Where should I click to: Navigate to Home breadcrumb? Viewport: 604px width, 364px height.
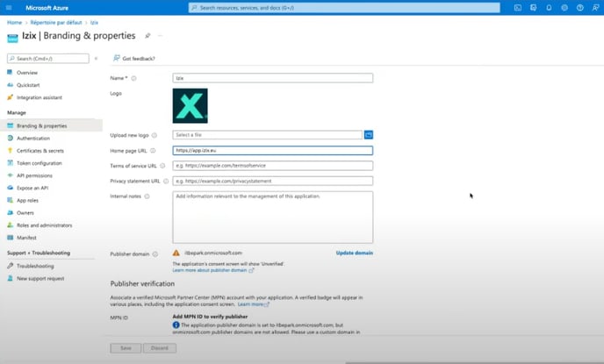click(14, 22)
